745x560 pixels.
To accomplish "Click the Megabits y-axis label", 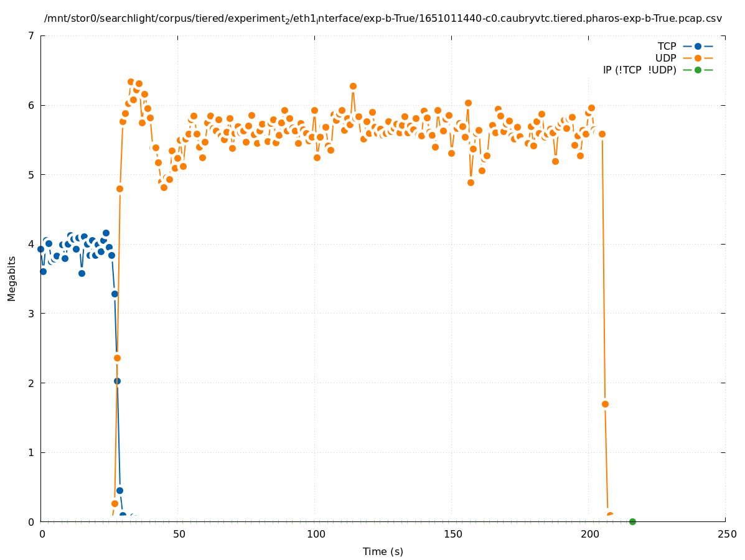I will point(12,278).
